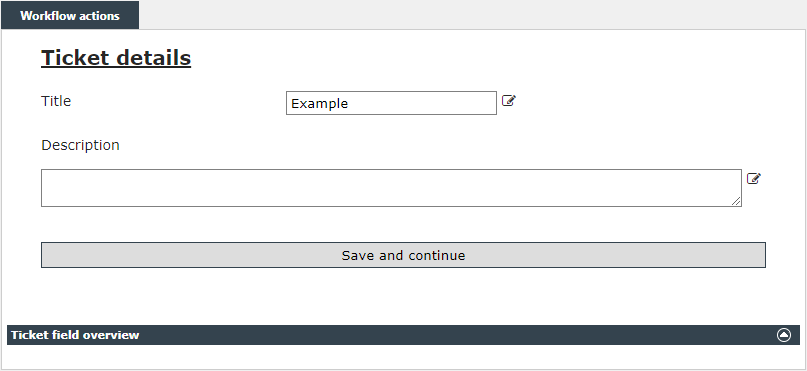The width and height of the screenshot is (807, 371).
Task: Click the Save and continue button
Action: pos(404,255)
